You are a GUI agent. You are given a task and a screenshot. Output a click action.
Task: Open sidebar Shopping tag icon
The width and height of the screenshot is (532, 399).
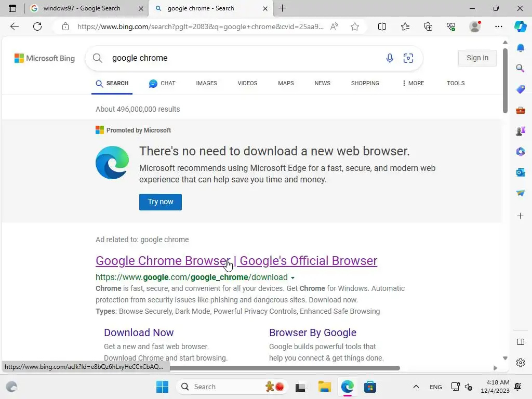click(x=520, y=89)
